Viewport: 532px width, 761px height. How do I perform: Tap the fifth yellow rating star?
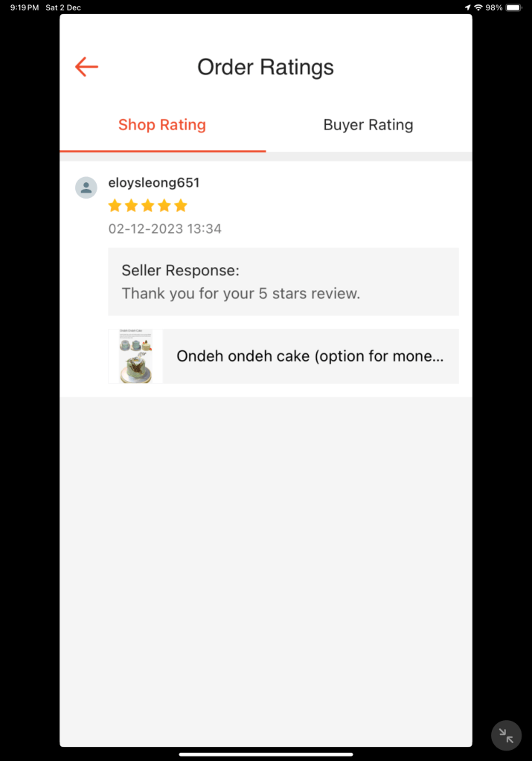click(x=181, y=206)
